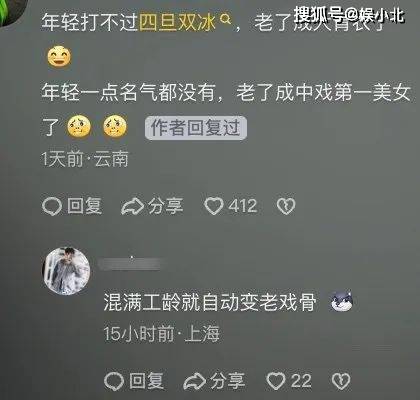
Task: Tap the share arrow icon in first comment
Action: (x=132, y=206)
